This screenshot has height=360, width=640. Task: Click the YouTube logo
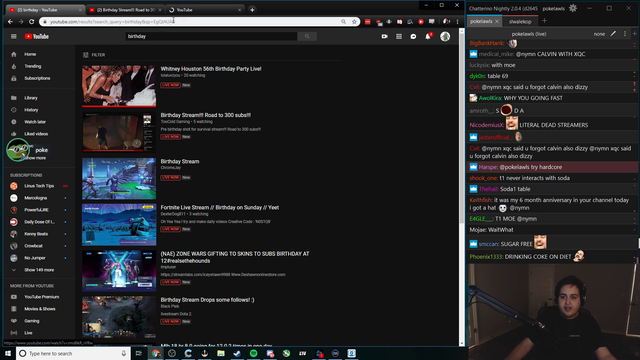tap(37, 36)
